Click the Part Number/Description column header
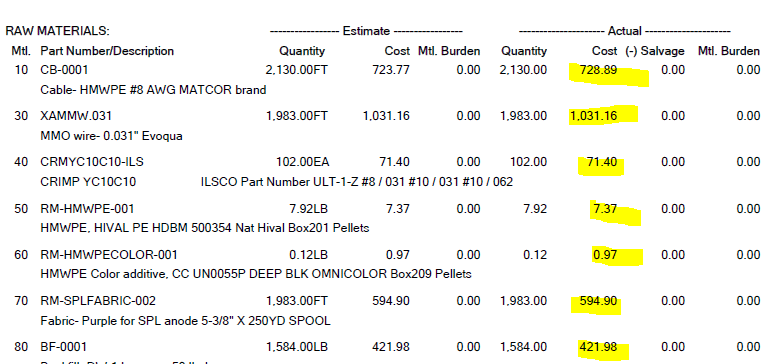779x364 pixels. pyautogui.click(x=107, y=51)
